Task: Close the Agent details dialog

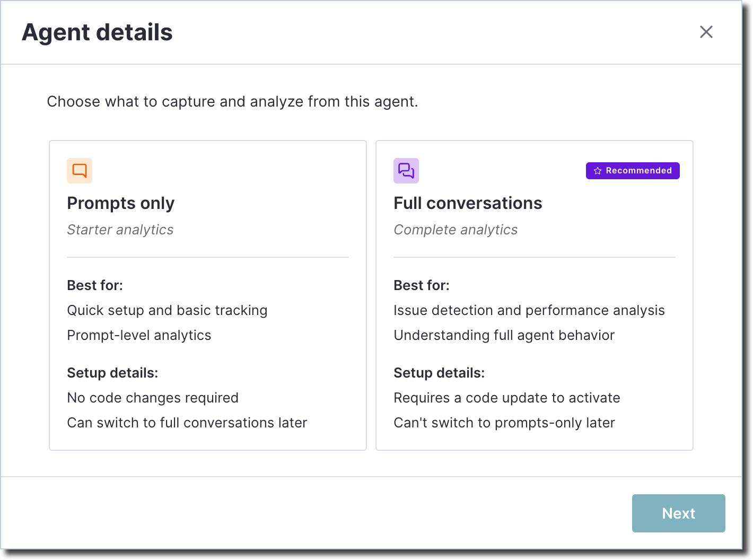Action: tap(706, 32)
